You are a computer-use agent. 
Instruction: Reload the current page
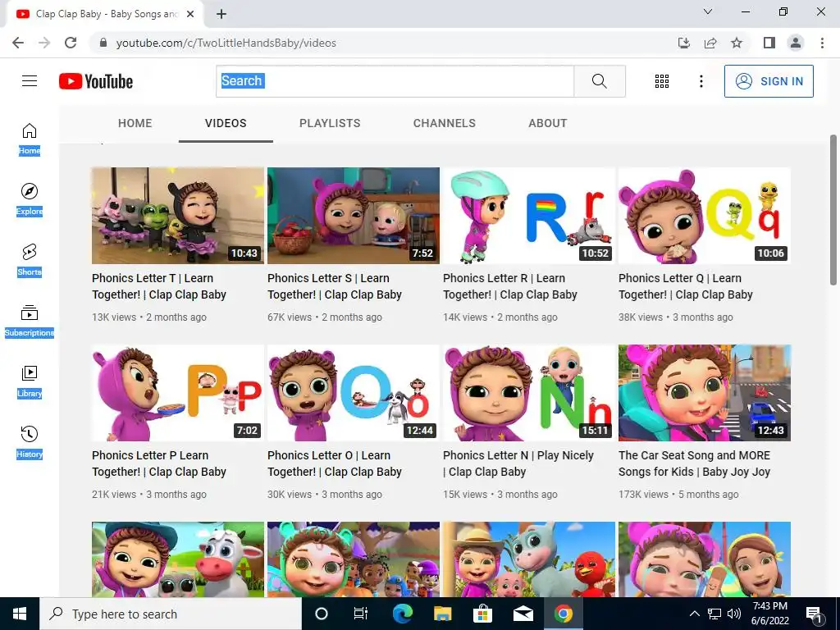click(71, 43)
